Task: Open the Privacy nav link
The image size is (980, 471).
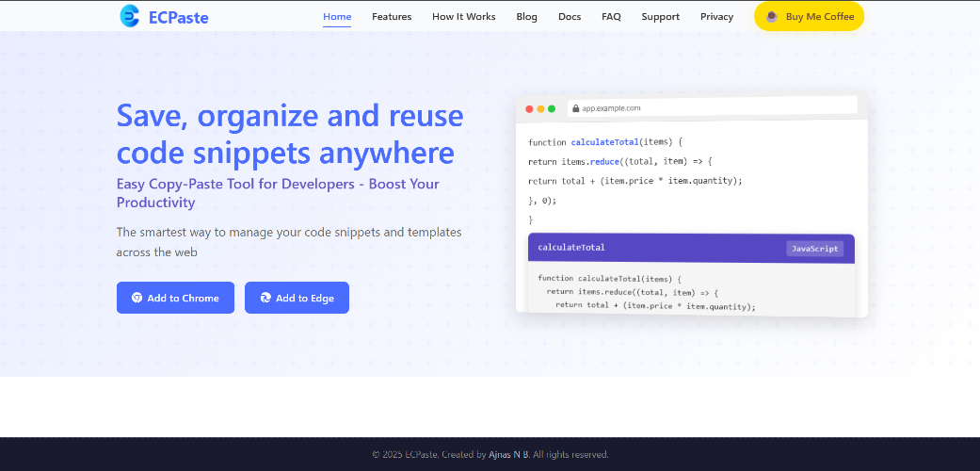Action: point(716,17)
